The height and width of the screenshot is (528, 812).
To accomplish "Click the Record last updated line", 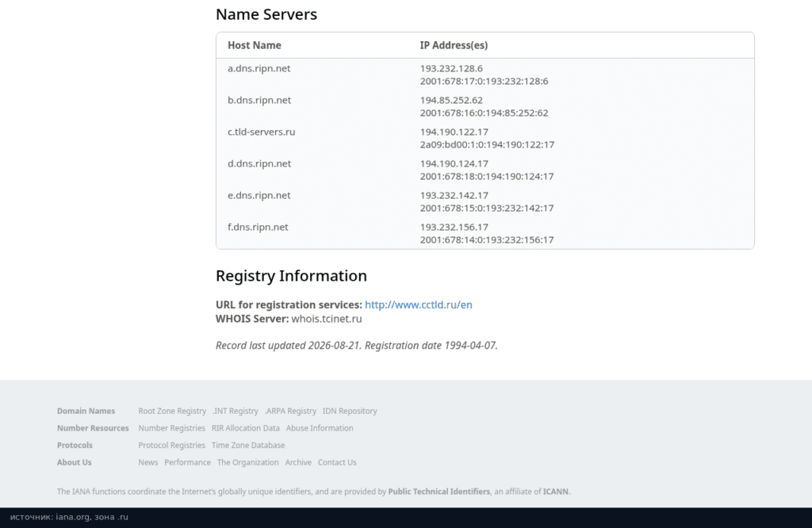I will (x=357, y=346).
